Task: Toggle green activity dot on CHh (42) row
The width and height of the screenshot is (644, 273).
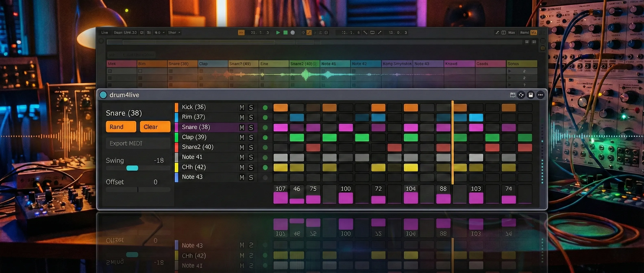Action: [265, 167]
